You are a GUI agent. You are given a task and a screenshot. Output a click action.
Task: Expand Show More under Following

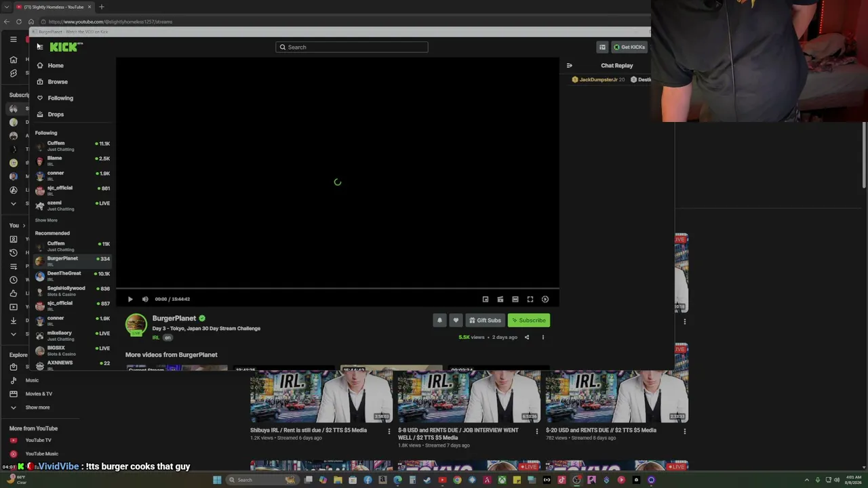point(46,220)
